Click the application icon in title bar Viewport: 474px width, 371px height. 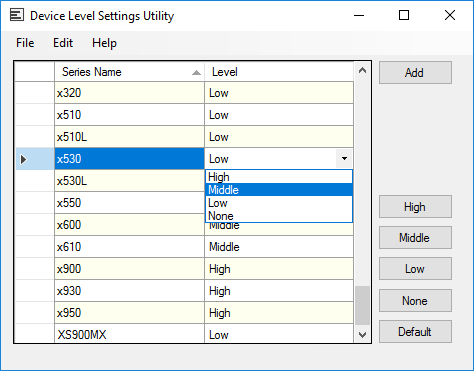click(17, 15)
